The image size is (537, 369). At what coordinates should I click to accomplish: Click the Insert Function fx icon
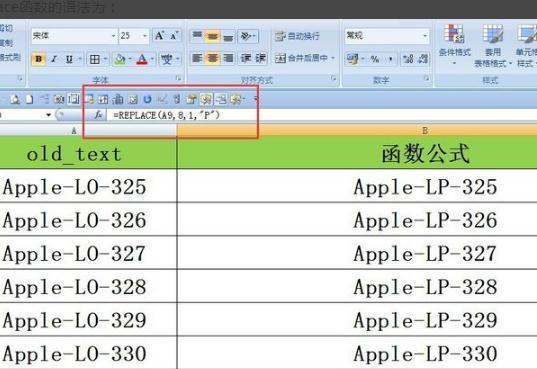[98, 115]
